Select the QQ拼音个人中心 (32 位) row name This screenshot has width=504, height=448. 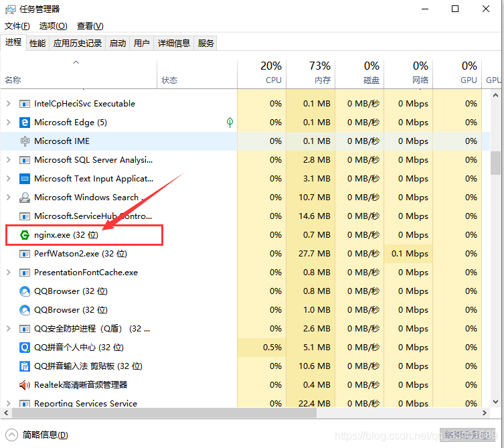click(79, 348)
